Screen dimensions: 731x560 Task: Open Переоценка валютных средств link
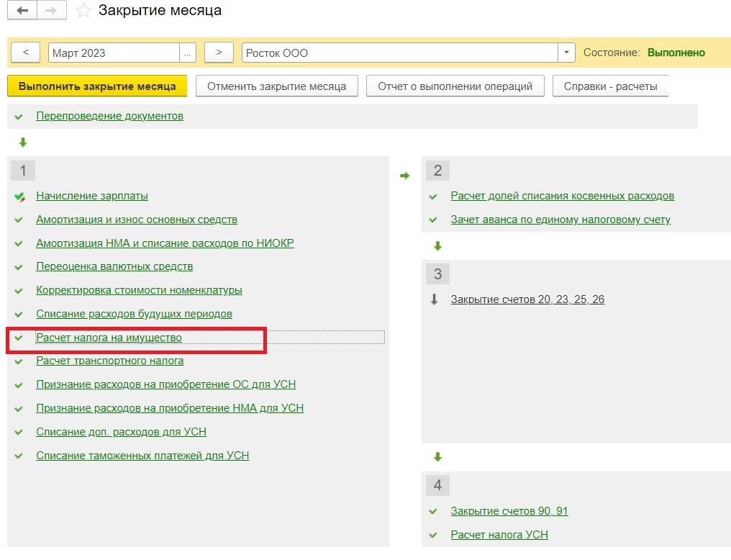pyautogui.click(x=114, y=267)
